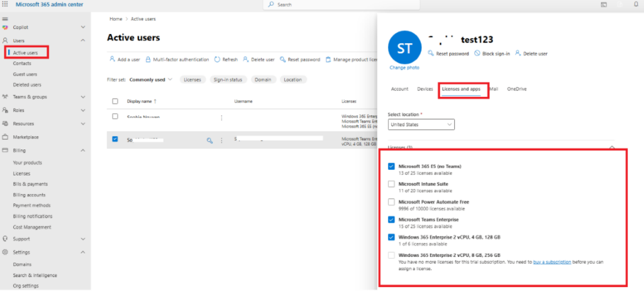Click the Marketplace bag icon

(5, 137)
